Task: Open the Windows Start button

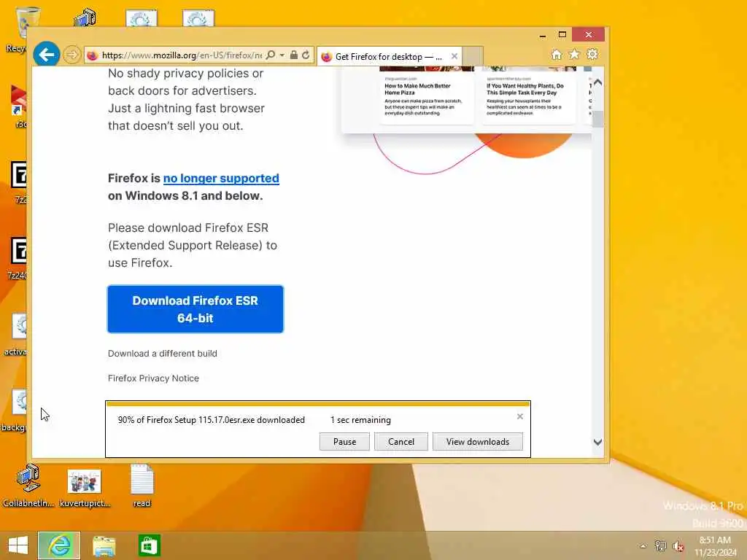Action: [x=18, y=545]
